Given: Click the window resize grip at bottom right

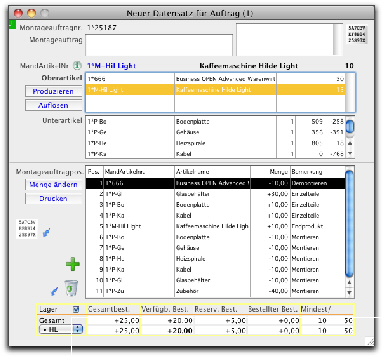Looking at the screenshot, I should (370, 341).
